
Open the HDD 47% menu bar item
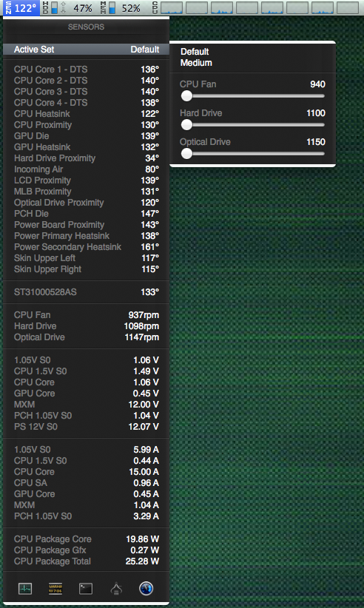(x=69, y=7)
